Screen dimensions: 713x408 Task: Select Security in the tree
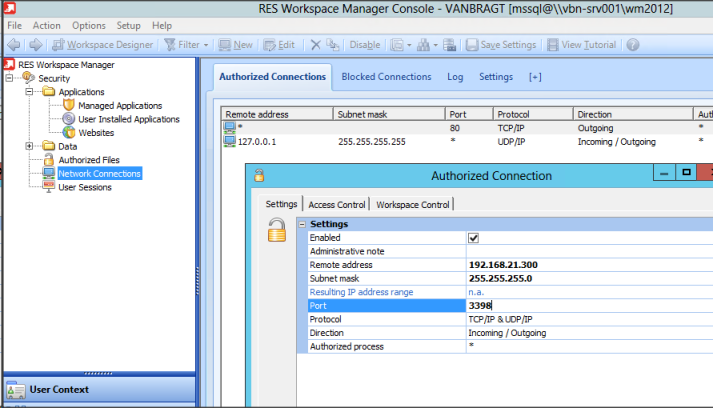coord(54,78)
